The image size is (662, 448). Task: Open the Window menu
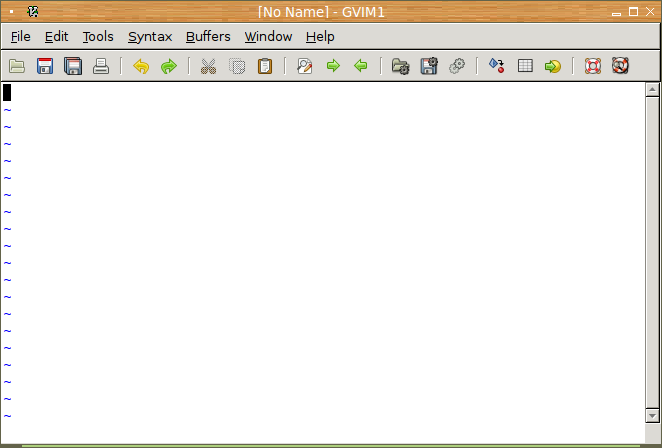(268, 37)
